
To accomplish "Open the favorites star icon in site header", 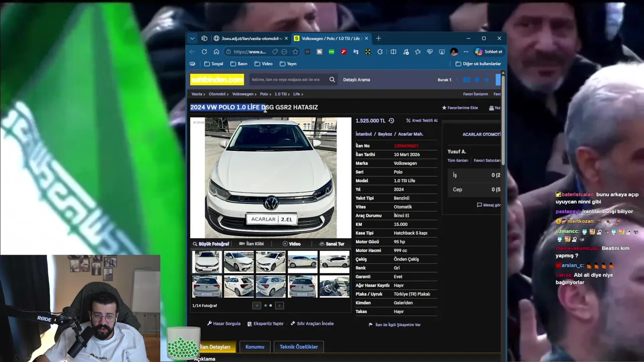I will pyautogui.click(x=487, y=79).
